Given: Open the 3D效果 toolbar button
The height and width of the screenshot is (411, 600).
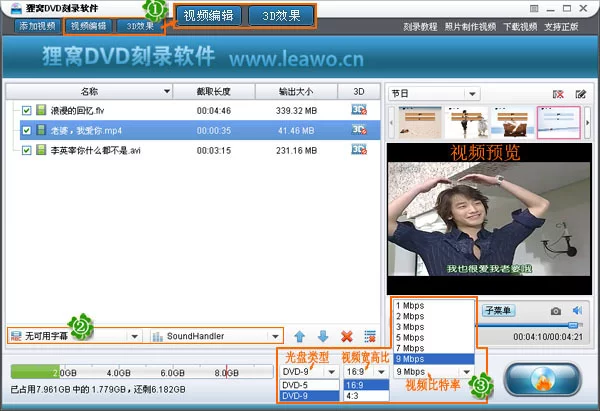Looking at the screenshot, I should click(x=140, y=26).
